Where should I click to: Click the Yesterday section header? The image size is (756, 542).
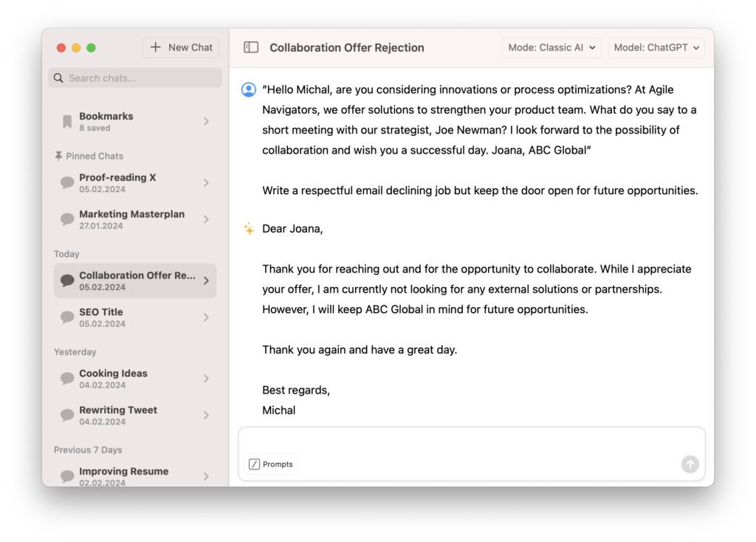pyautogui.click(x=75, y=351)
